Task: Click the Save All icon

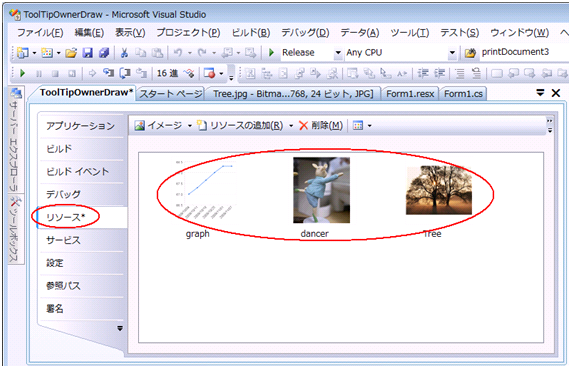Action: tap(104, 53)
